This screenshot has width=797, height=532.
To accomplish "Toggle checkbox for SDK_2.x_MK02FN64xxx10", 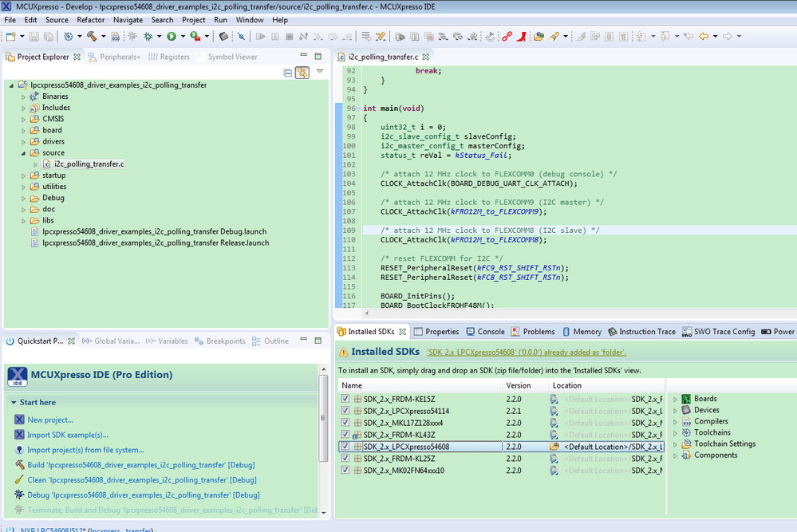I will pos(345,471).
